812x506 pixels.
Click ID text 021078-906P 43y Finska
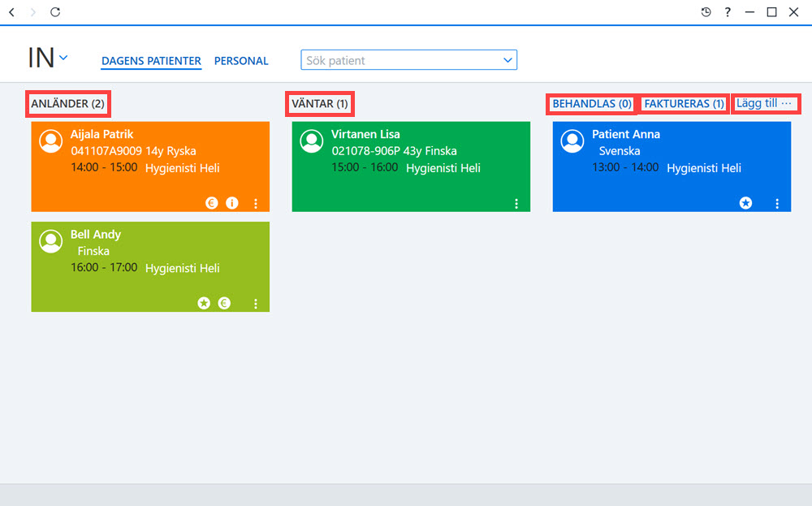[x=395, y=151]
